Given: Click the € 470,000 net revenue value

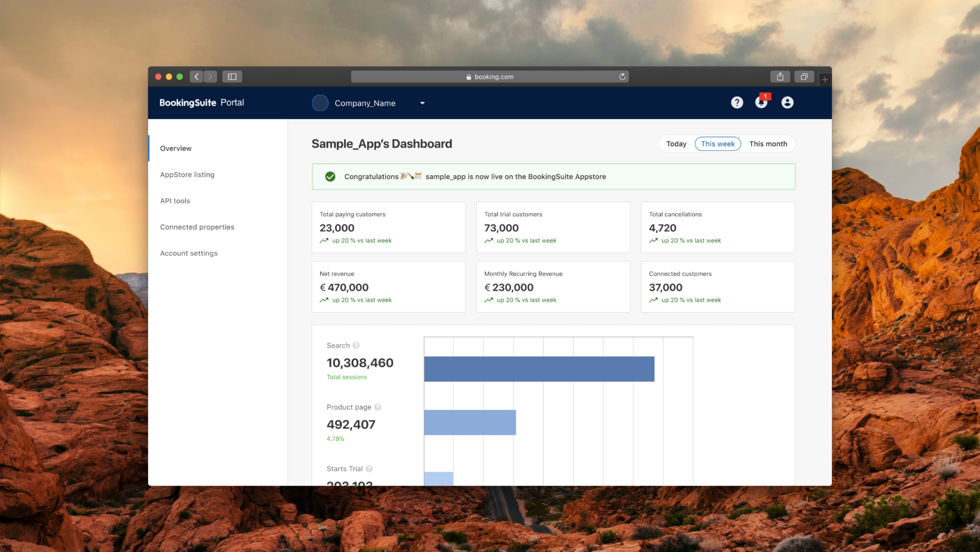Looking at the screenshot, I should click(x=344, y=287).
